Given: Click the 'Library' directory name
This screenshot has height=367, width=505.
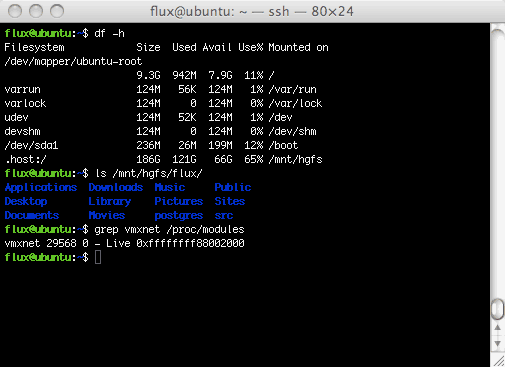Looking at the screenshot, I should click(x=110, y=202).
